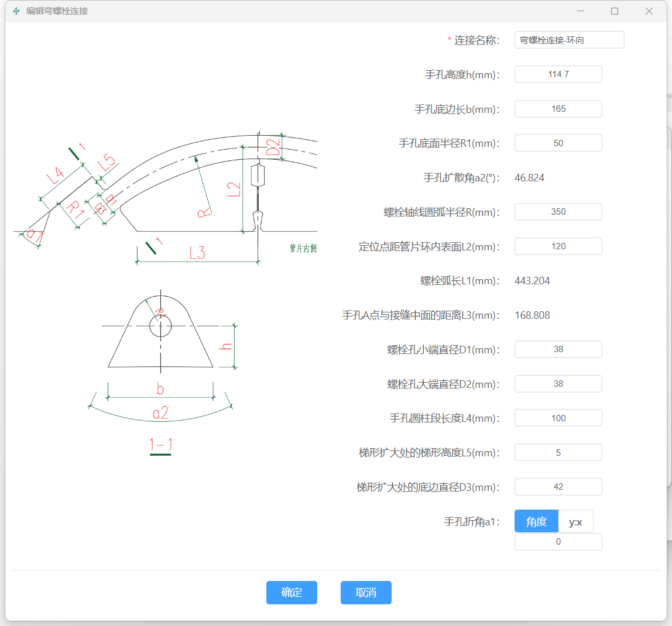
Task: Close the edit bent bolt dialog
Action: pyautogui.click(x=649, y=11)
